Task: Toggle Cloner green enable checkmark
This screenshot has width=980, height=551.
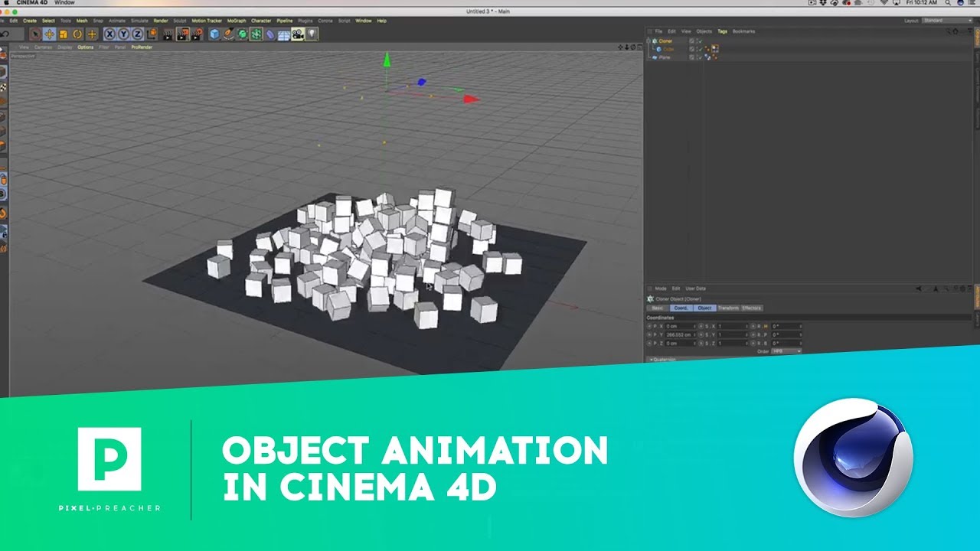Action: tap(701, 41)
